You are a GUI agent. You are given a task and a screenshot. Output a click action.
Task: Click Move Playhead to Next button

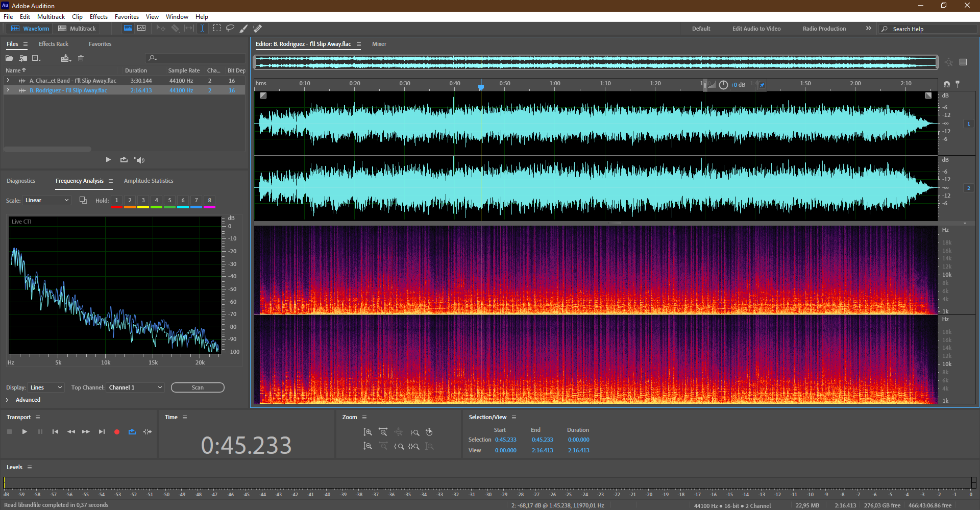pyautogui.click(x=102, y=432)
